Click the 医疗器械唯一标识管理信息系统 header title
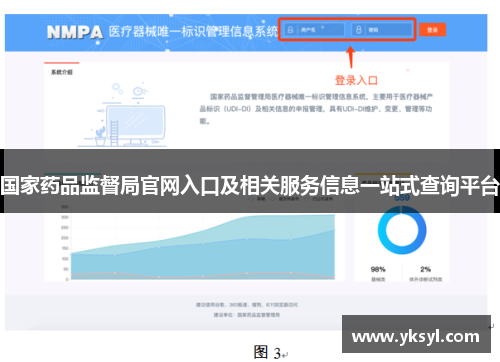500x362 pixels. [x=193, y=32]
